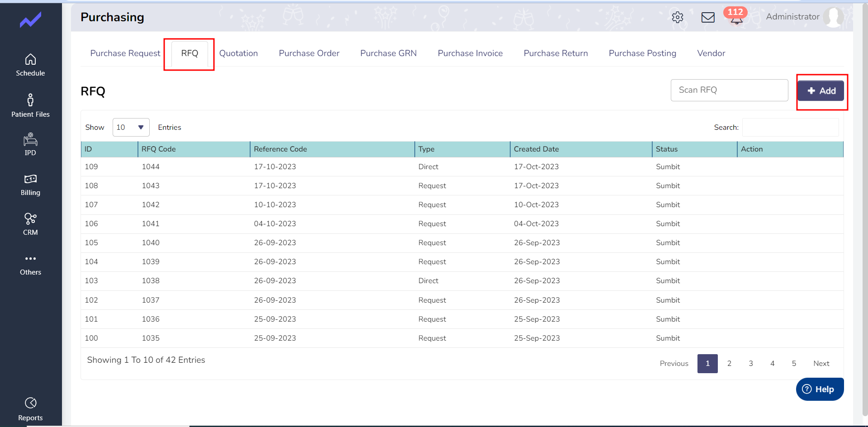This screenshot has height=427, width=868.
Task: Click created date of row 100
Action: point(537,338)
